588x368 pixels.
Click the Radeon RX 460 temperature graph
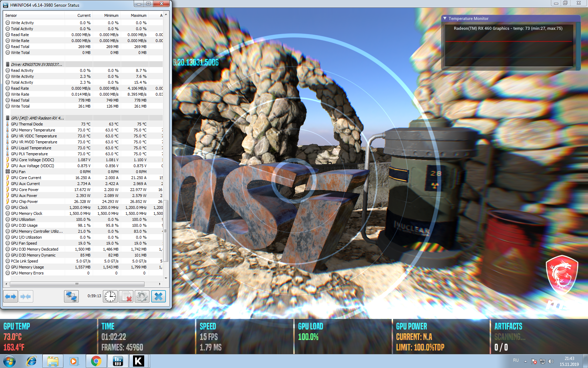pyautogui.click(x=509, y=45)
